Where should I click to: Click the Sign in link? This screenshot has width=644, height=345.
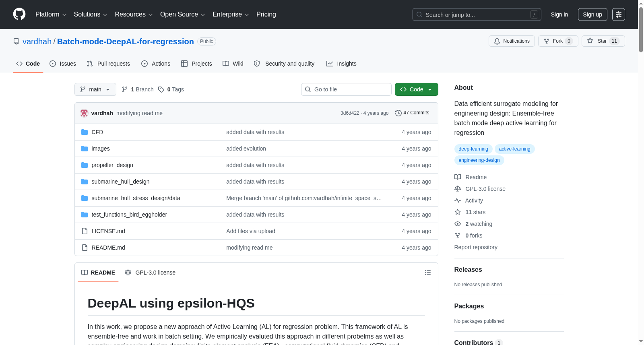pyautogui.click(x=559, y=14)
